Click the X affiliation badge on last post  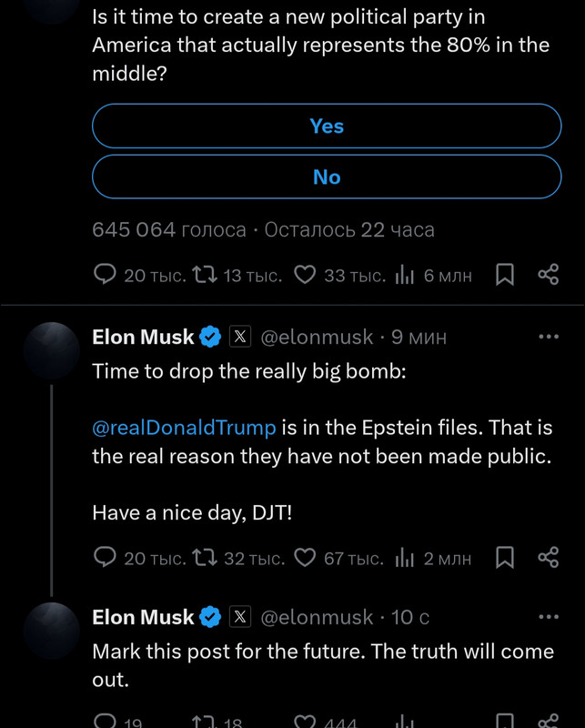(240, 617)
